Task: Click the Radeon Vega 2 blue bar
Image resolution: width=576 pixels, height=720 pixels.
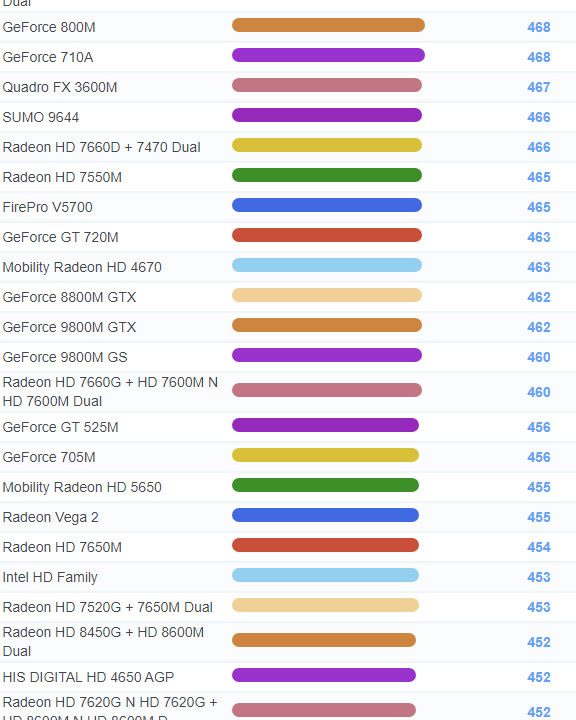Action: [x=325, y=515]
